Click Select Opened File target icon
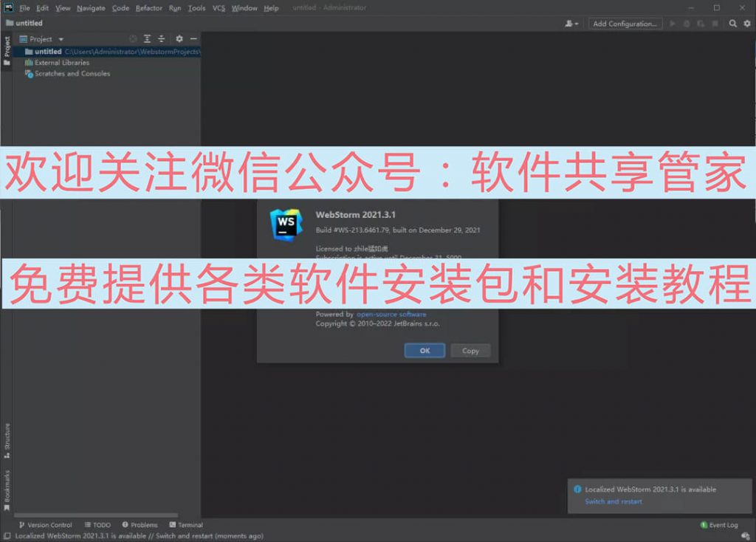This screenshot has height=542, width=756. (133, 39)
